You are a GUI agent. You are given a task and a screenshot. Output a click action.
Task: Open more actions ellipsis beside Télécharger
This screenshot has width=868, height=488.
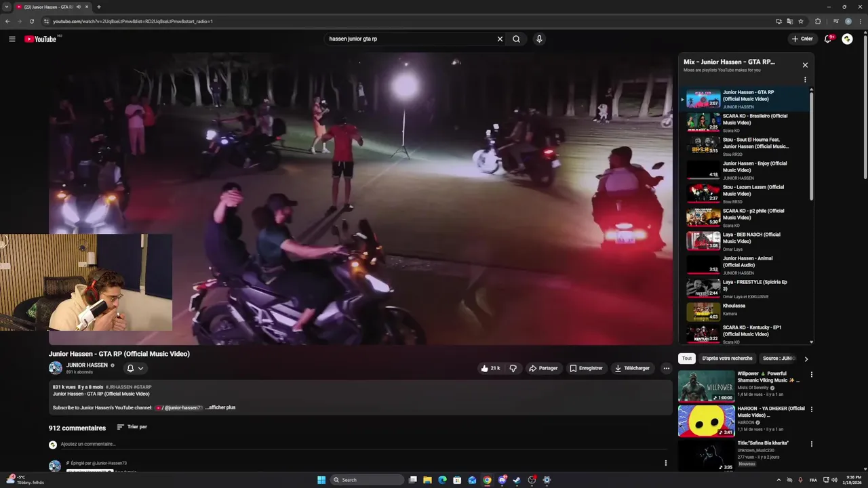coord(667,368)
